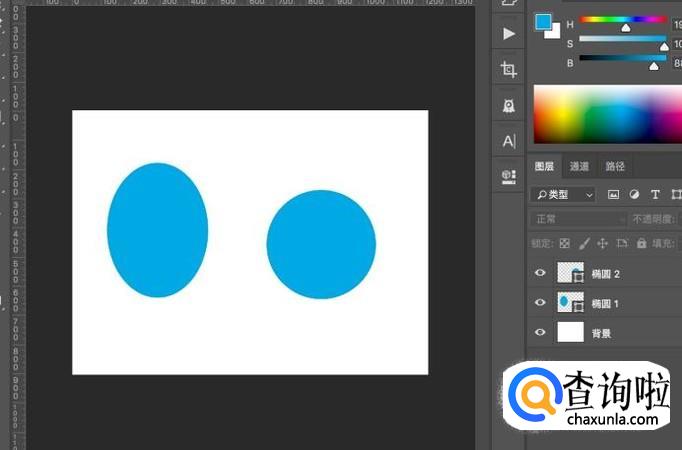Click the lock all padlock icon
This screenshot has width=682, height=450.
point(642,243)
